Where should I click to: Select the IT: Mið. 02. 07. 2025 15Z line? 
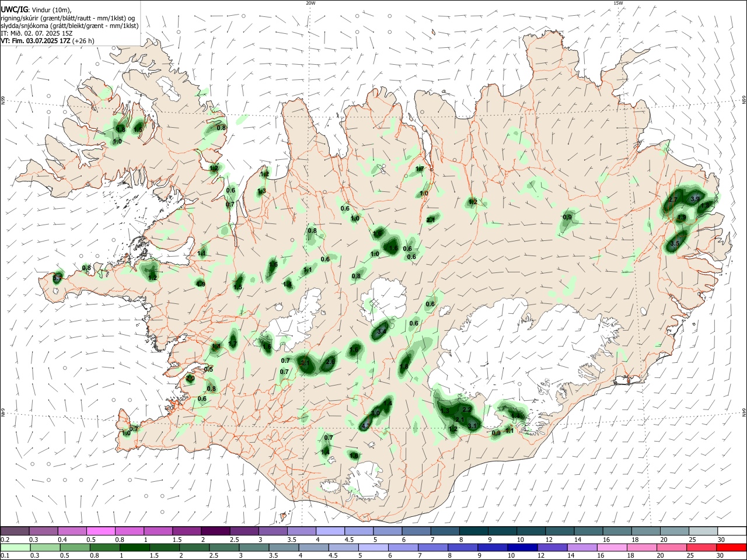pyautogui.click(x=37, y=33)
